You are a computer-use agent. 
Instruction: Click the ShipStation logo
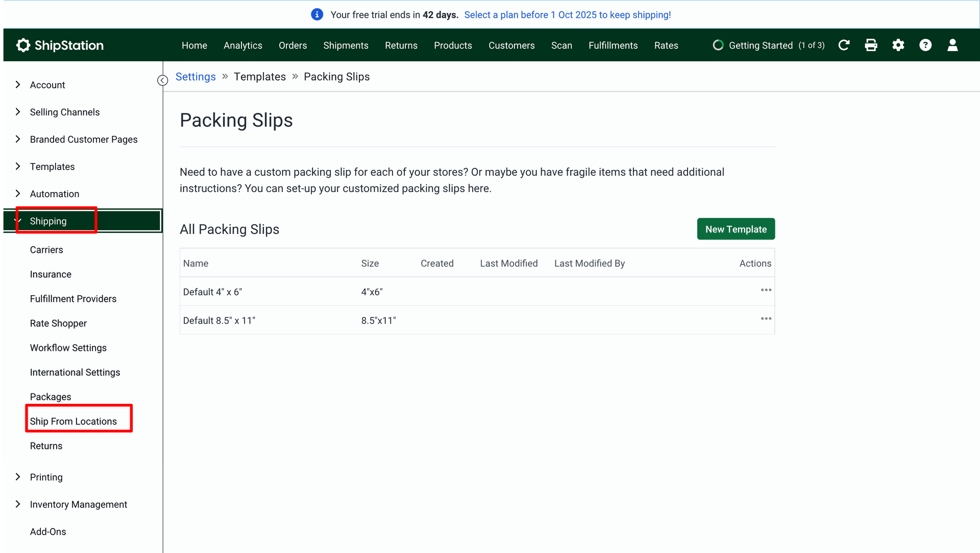60,45
